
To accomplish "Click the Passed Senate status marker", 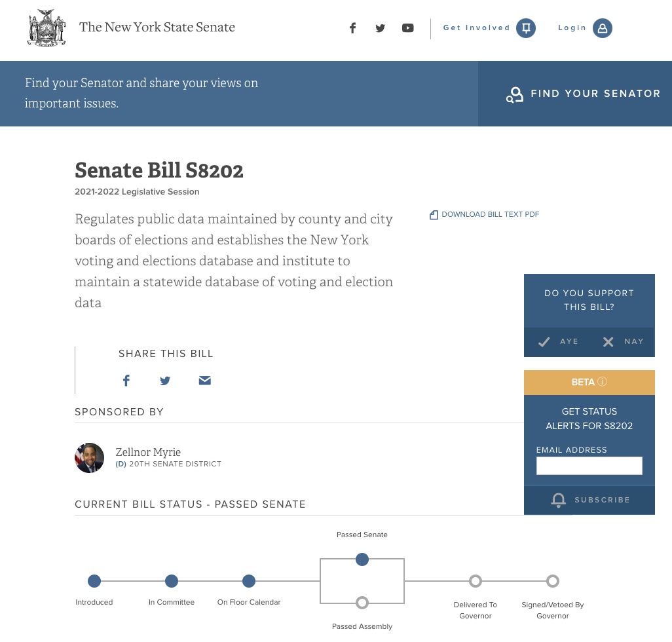I will (x=362, y=559).
